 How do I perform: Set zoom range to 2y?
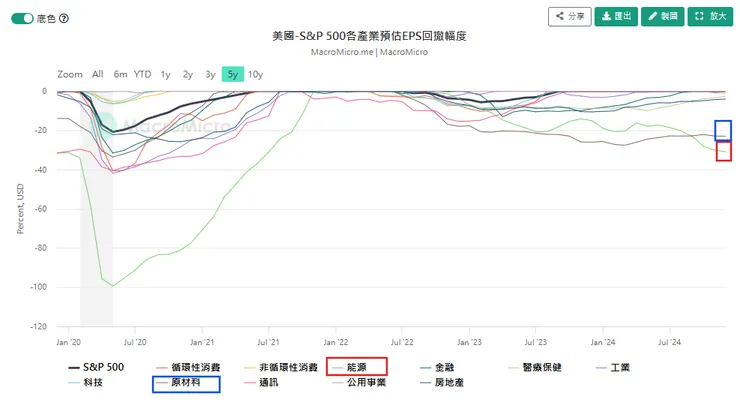[188, 74]
